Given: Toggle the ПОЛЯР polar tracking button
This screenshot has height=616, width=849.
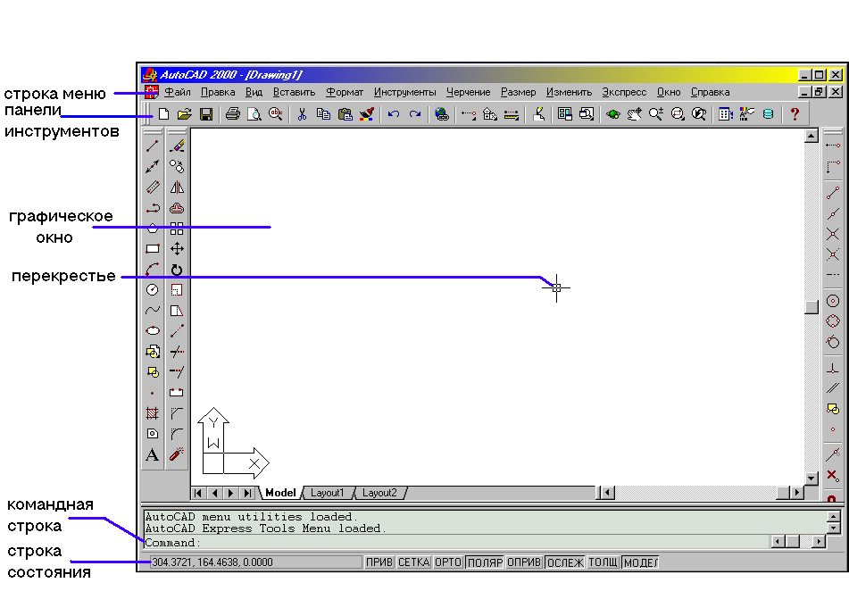Looking at the screenshot, I should point(485,562).
